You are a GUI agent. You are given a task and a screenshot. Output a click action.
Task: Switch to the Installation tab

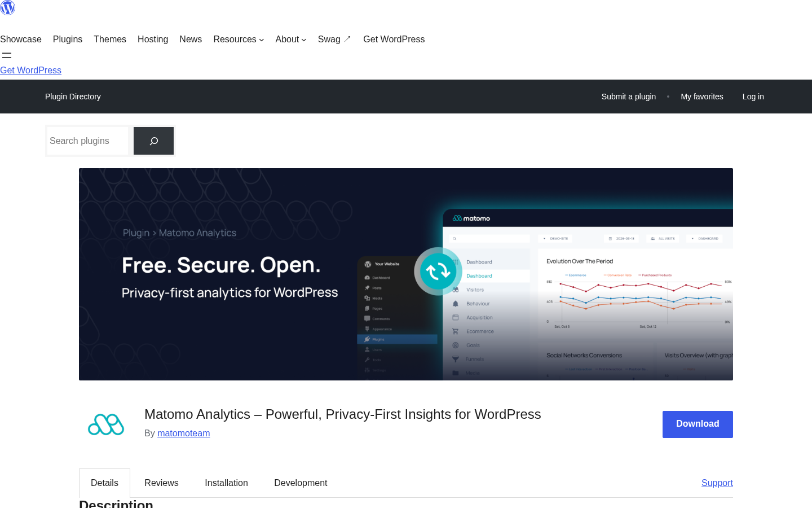[x=226, y=483]
